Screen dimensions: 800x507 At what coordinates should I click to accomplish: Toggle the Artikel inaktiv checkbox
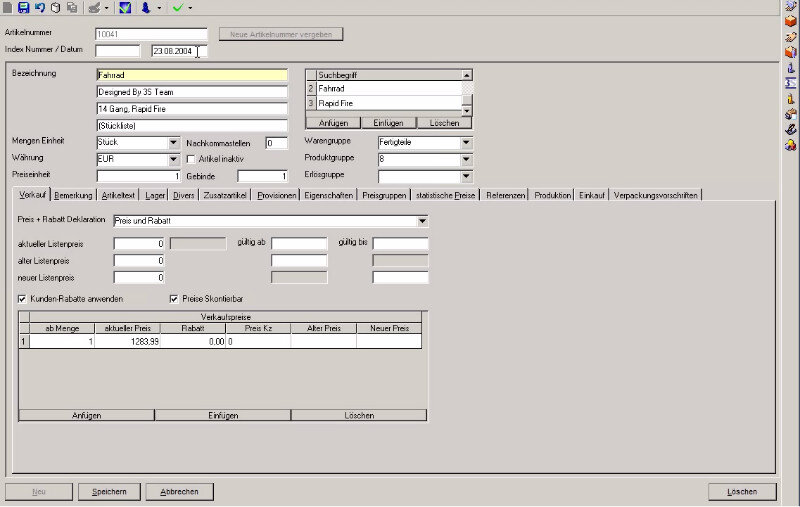(192, 159)
